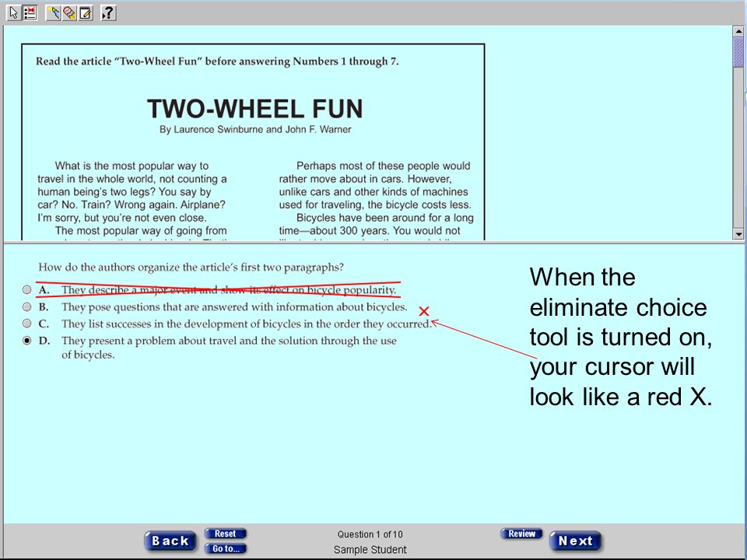Click the instruction 'Read the article Two-Wheel Fun'
Image resolution: width=747 pixels, height=560 pixels.
[217, 61]
